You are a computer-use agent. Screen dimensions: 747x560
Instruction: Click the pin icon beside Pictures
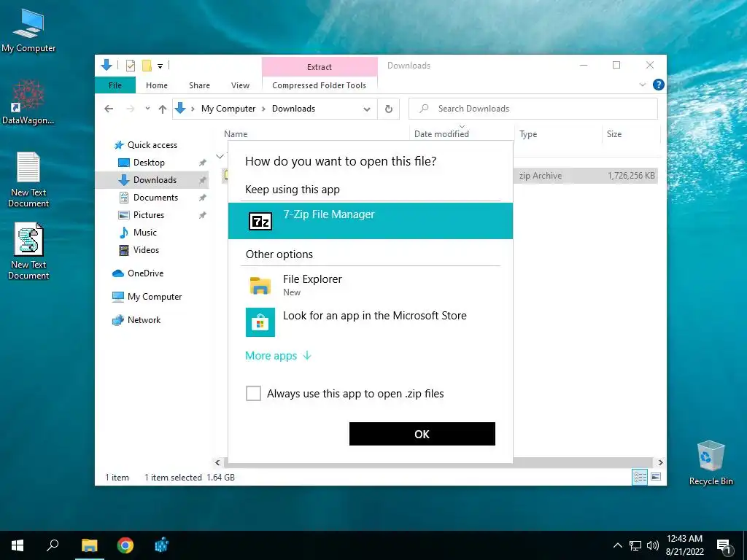tap(203, 215)
